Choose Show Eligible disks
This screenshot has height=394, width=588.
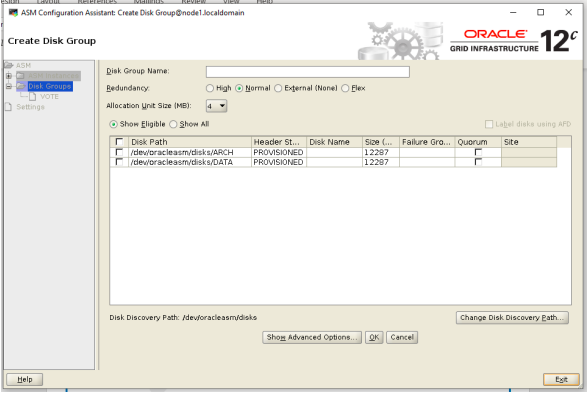tap(113, 124)
